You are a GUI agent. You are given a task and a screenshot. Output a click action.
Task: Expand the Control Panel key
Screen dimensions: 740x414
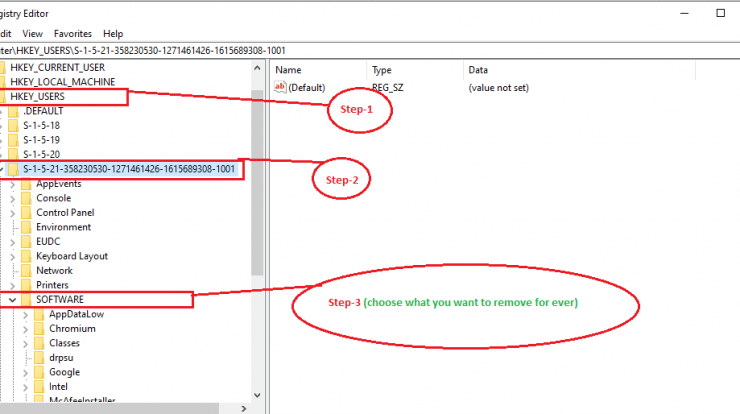13,213
